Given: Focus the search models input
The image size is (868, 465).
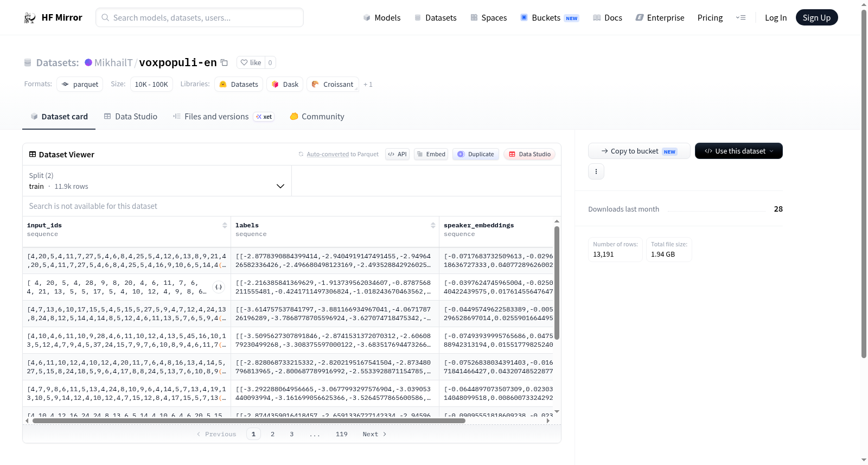Looking at the screenshot, I should point(200,17).
